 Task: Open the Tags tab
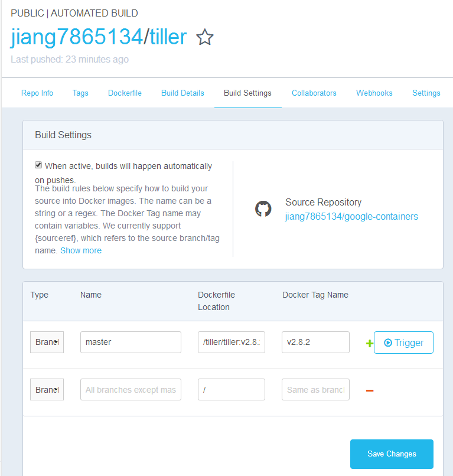[80, 93]
